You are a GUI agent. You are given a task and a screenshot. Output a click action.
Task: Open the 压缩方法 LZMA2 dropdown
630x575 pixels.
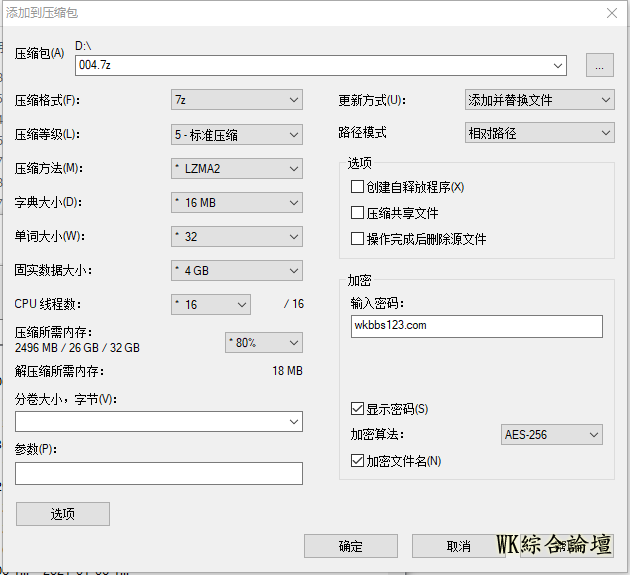click(x=236, y=168)
